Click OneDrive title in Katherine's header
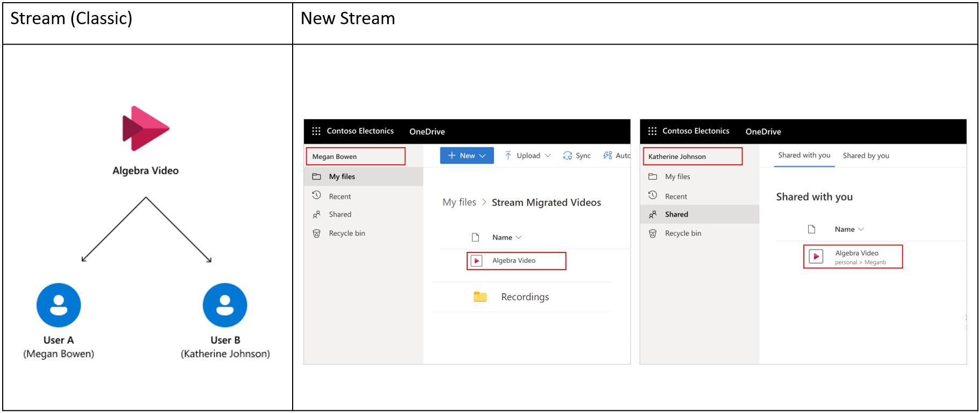This screenshot has height=413, width=980. pos(763,132)
